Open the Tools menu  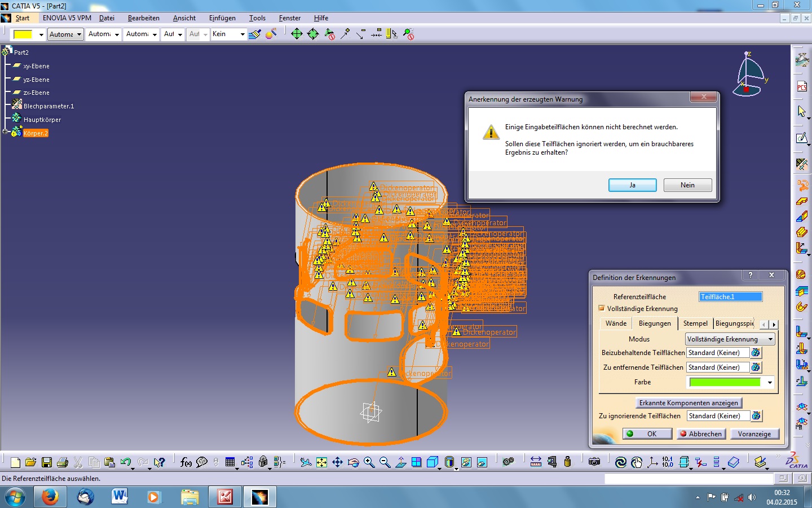[257, 18]
